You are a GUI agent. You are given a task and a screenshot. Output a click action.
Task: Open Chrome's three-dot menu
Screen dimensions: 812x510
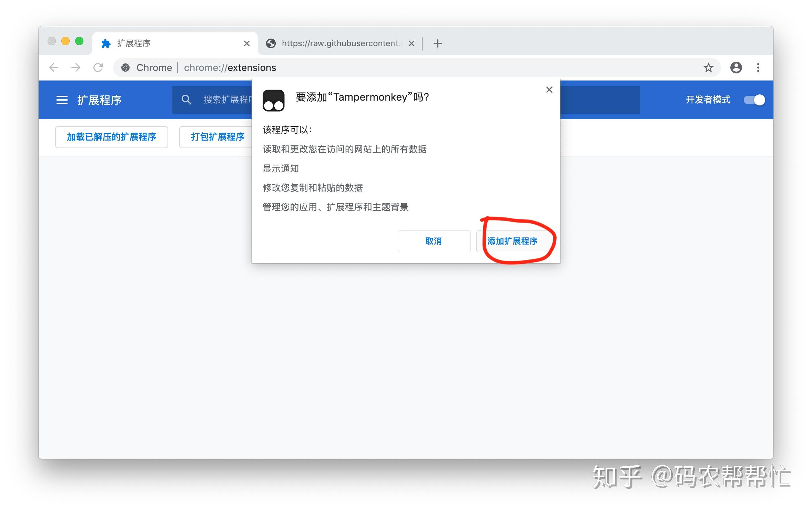758,68
